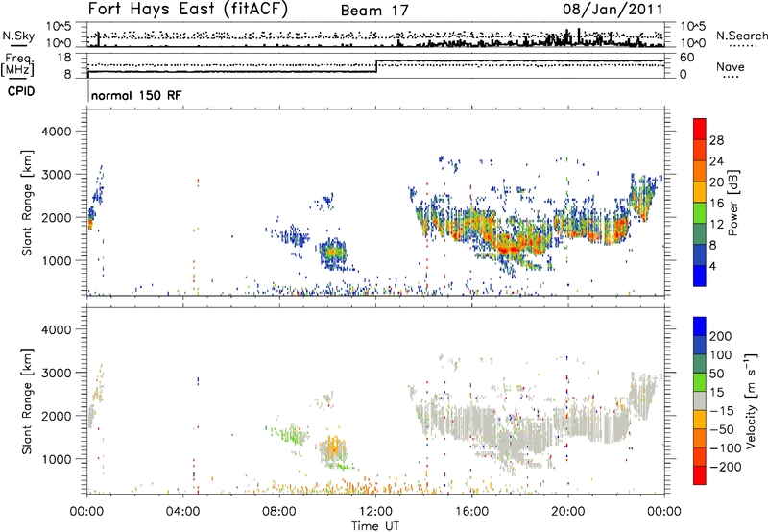Click the date '08/Jan/2011'
The image size is (768, 532).
[x=612, y=10]
